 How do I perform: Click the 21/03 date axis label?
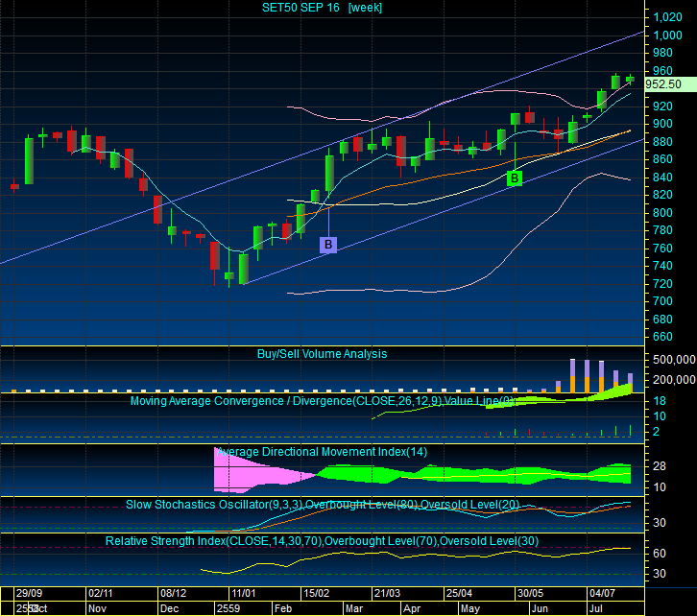[387, 593]
